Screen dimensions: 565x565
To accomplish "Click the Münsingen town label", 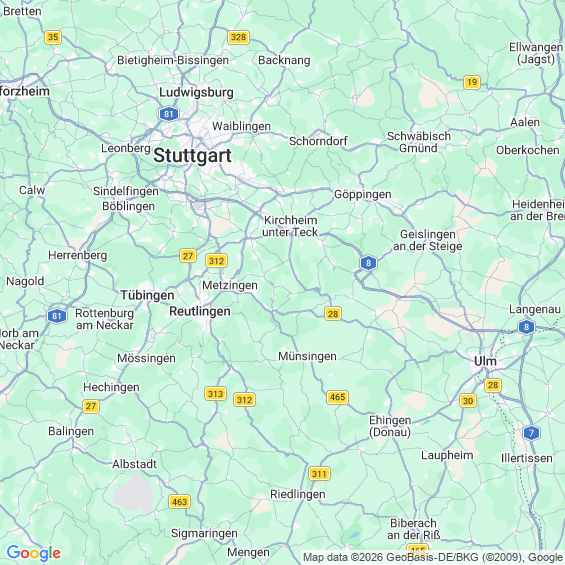I will [x=307, y=356].
